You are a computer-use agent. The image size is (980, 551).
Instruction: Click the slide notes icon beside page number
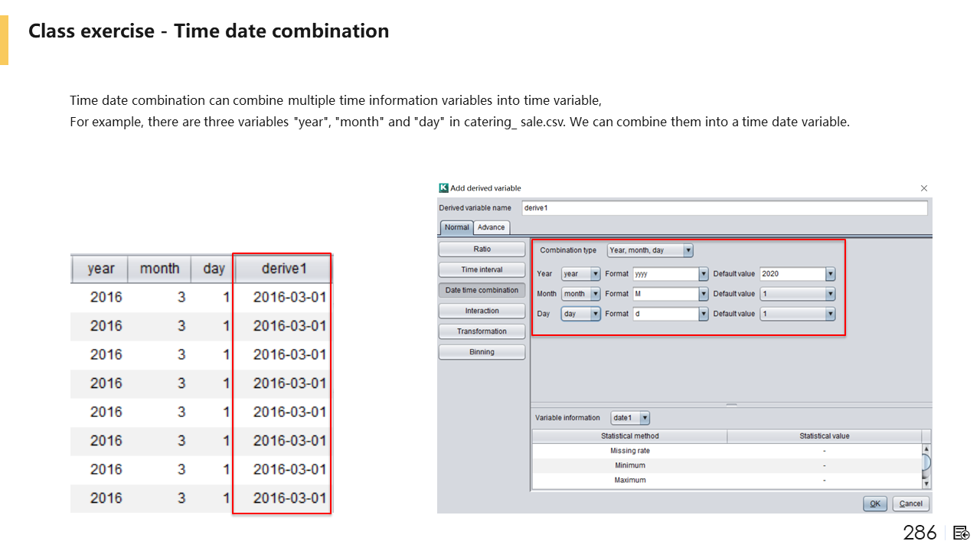pyautogui.click(x=962, y=533)
